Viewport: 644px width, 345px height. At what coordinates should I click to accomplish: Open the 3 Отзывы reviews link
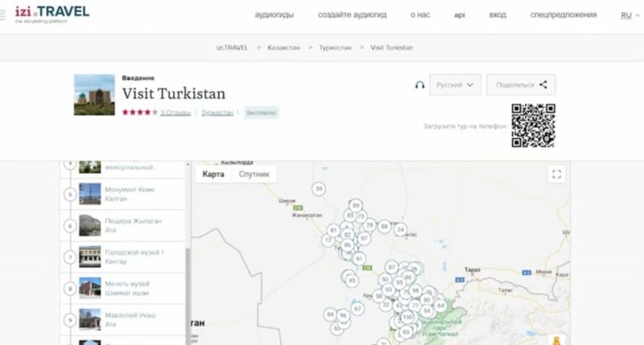click(x=175, y=112)
